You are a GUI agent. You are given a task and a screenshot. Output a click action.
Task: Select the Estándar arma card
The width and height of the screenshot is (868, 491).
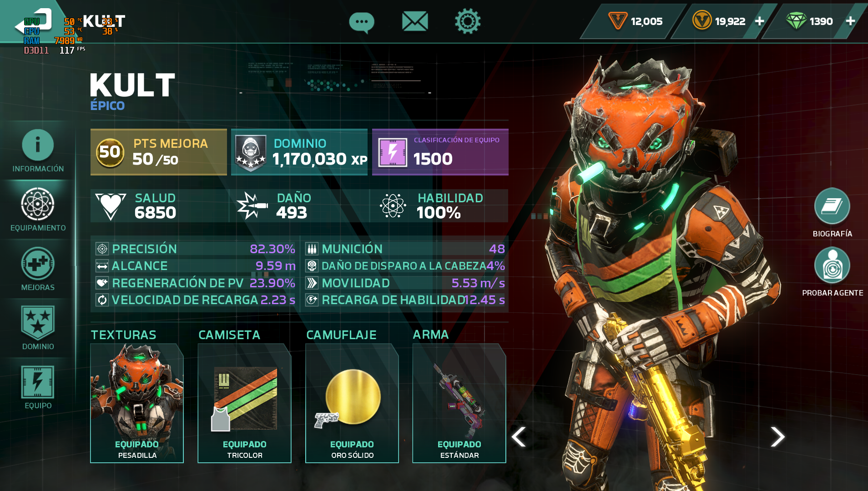coord(459,403)
